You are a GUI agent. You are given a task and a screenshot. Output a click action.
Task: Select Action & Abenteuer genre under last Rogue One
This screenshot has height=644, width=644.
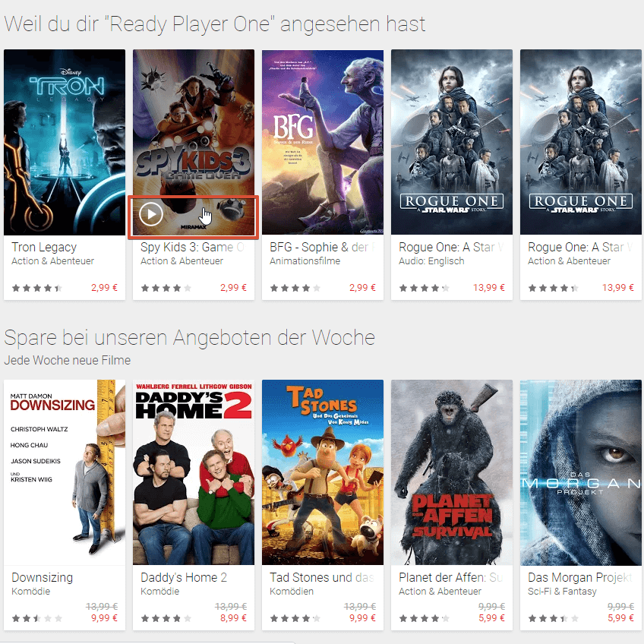[569, 260]
